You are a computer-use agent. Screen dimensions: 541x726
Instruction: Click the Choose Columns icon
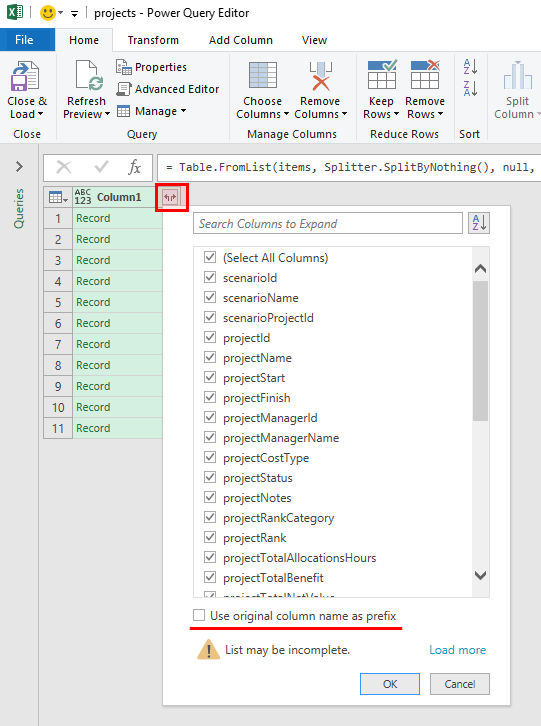[263, 75]
